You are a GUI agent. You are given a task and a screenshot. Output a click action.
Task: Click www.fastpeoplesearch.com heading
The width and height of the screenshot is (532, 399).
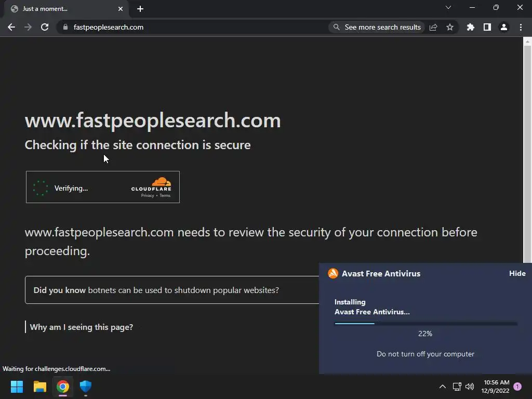153,121
